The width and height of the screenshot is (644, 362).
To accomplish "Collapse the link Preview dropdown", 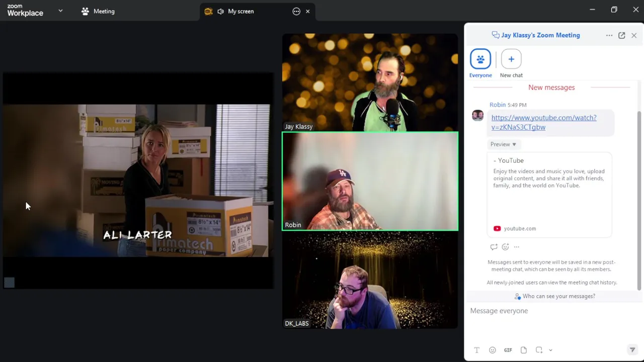I will 503,144.
